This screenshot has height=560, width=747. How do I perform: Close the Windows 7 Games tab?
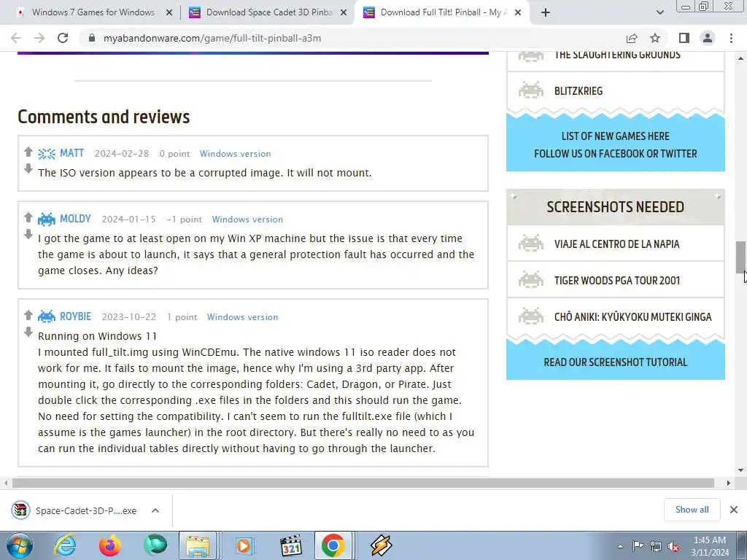169,12
